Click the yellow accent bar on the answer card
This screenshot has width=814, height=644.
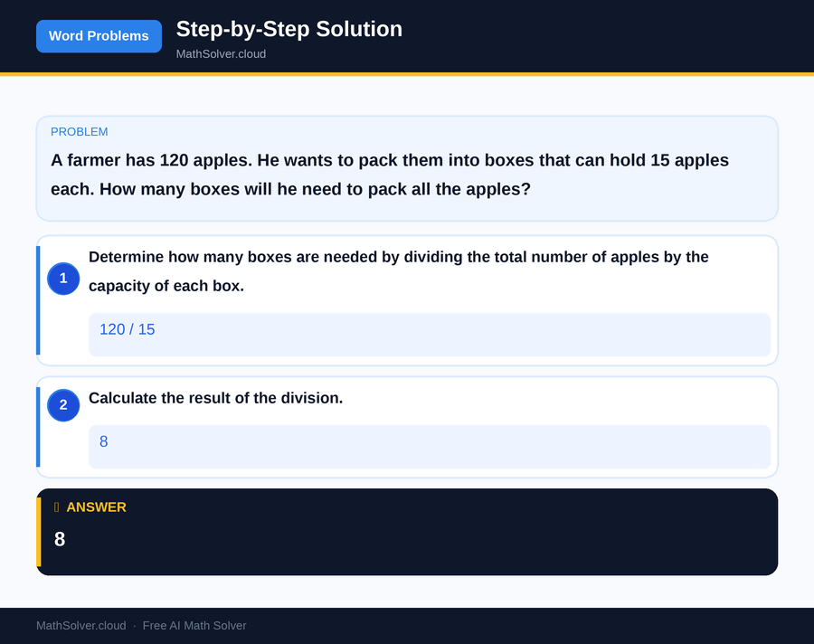(39, 531)
